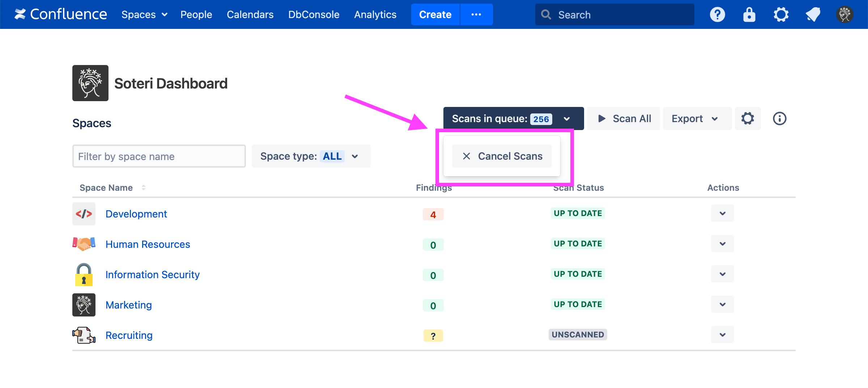The image size is (868, 388).
Task: Open the Space type filter dropdown
Action: coord(311,156)
